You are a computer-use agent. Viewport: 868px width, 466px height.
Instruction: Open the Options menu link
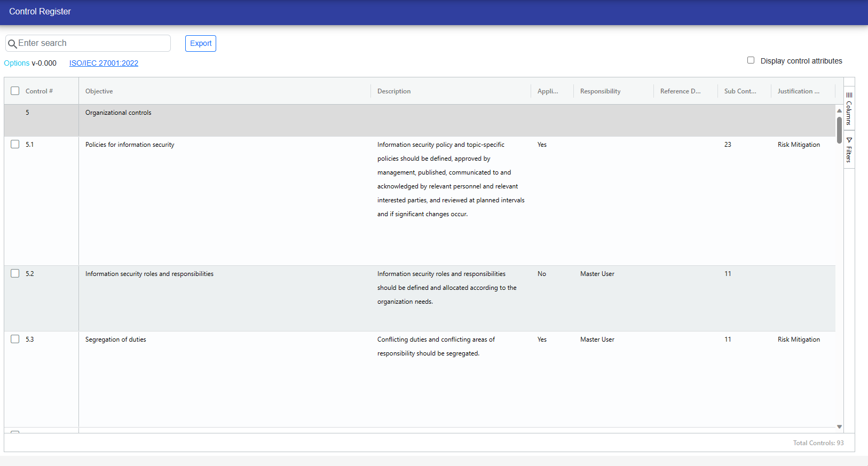pyautogui.click(x=17, y=63)
